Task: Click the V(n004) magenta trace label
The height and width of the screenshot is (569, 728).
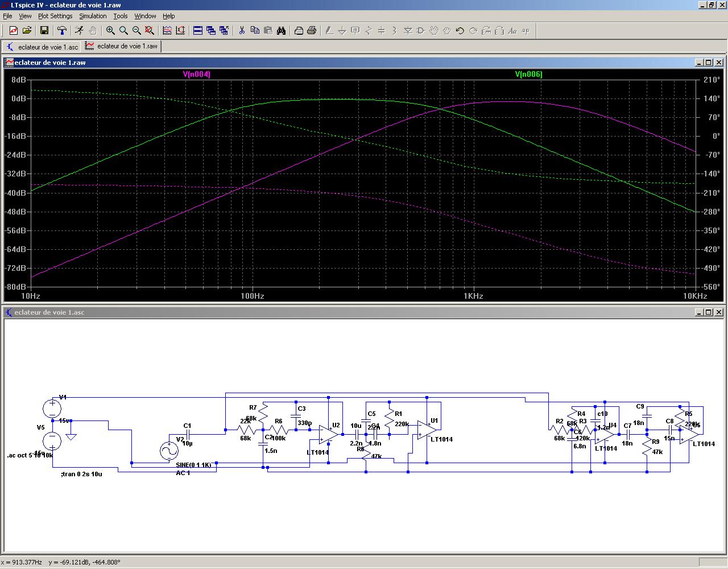Action: pos(197,74)
